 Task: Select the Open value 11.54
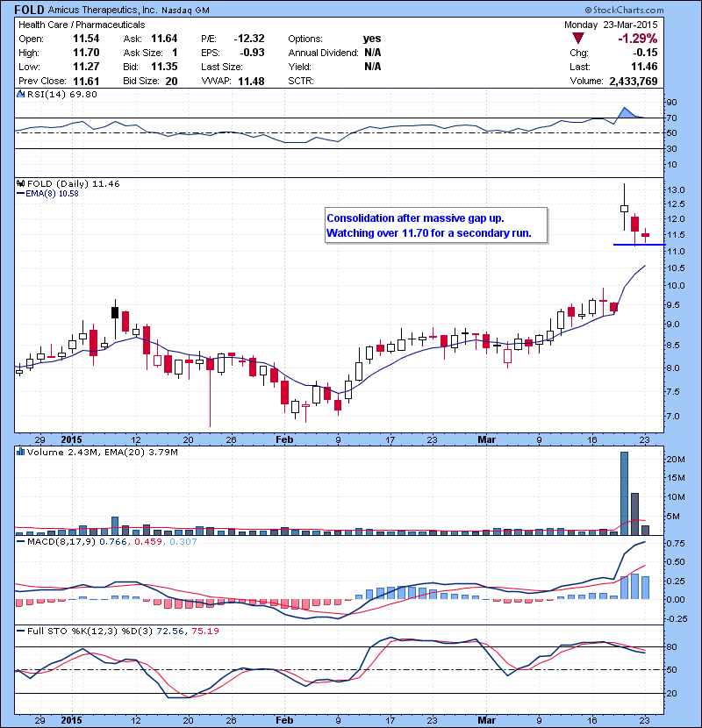tap(86, 39)
